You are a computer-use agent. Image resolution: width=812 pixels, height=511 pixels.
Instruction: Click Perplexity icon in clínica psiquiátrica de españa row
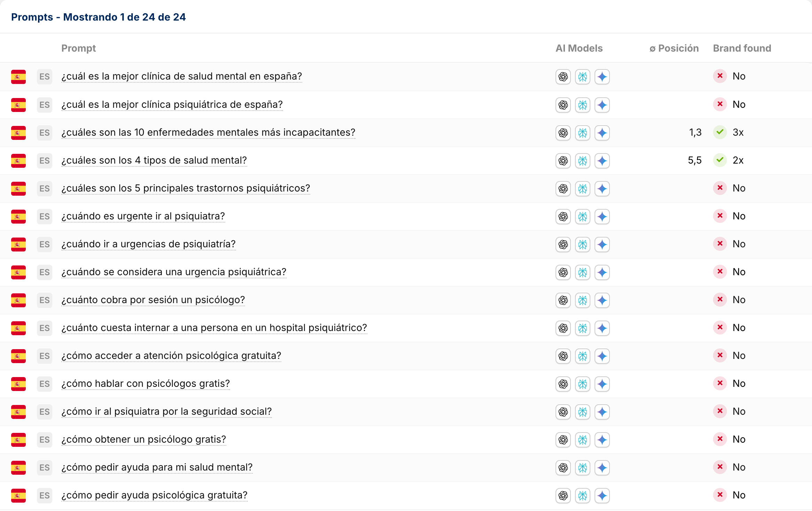pos(582,105)
